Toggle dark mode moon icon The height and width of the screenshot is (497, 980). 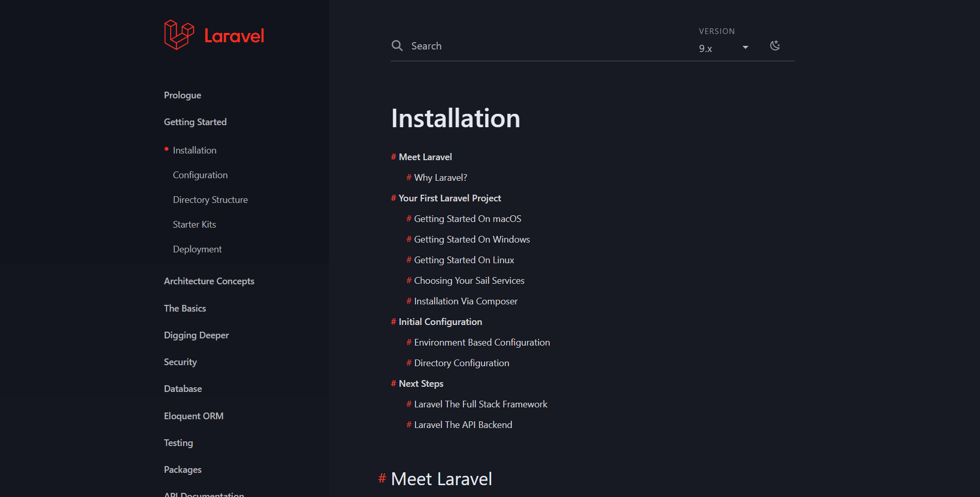click(x=775, y=45)
